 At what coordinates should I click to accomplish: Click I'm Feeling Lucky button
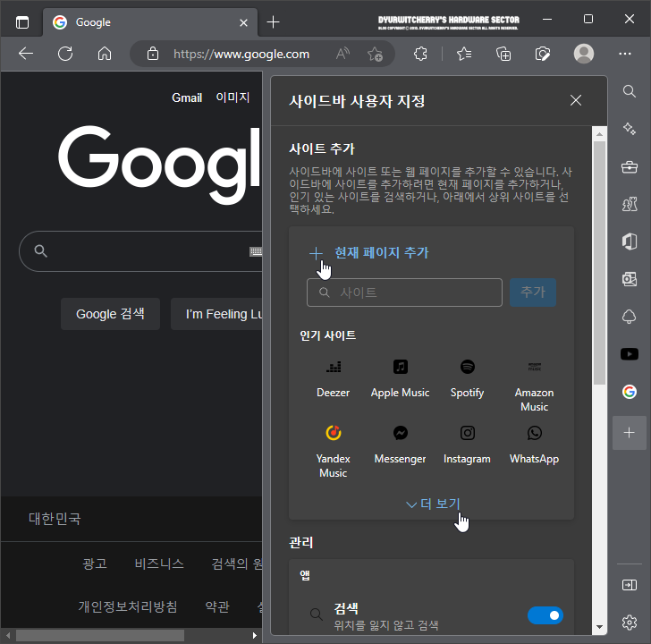pos(216,314)
